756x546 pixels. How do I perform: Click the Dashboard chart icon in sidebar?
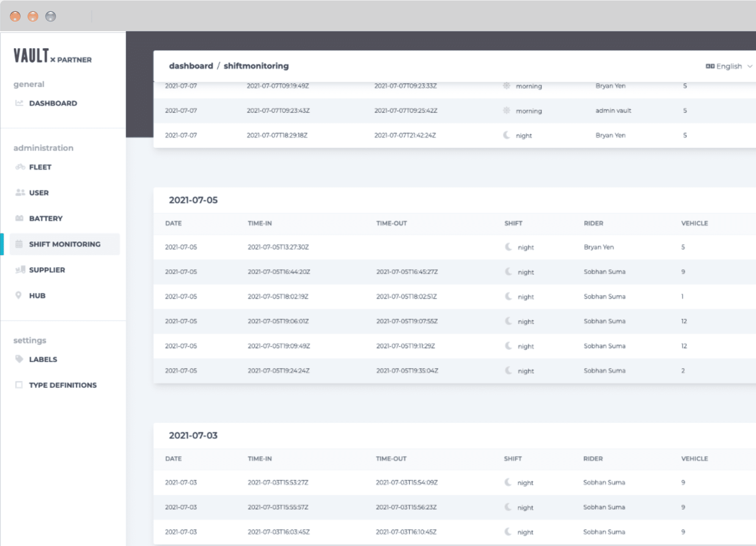pyautogui.click(x=19, y=103)
